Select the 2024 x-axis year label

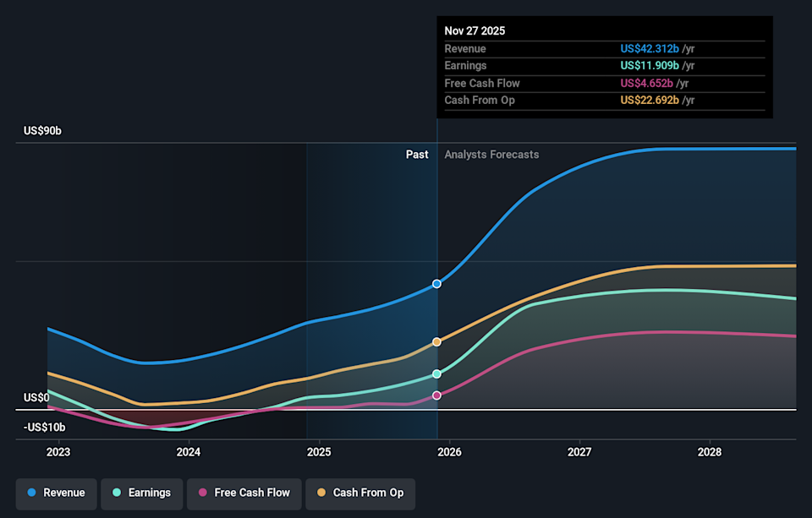pyautogui.click(x=189, y=452)
